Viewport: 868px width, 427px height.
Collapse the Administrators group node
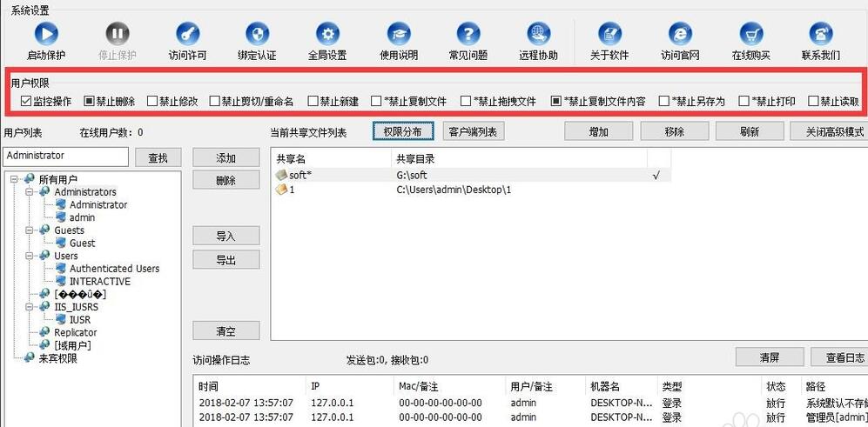tap(30, 192)
